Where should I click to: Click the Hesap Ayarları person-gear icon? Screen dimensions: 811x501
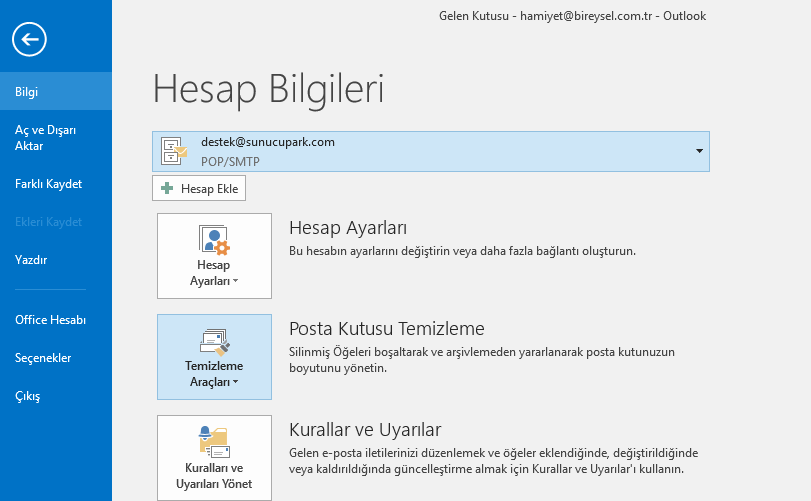tap(214, 240)
